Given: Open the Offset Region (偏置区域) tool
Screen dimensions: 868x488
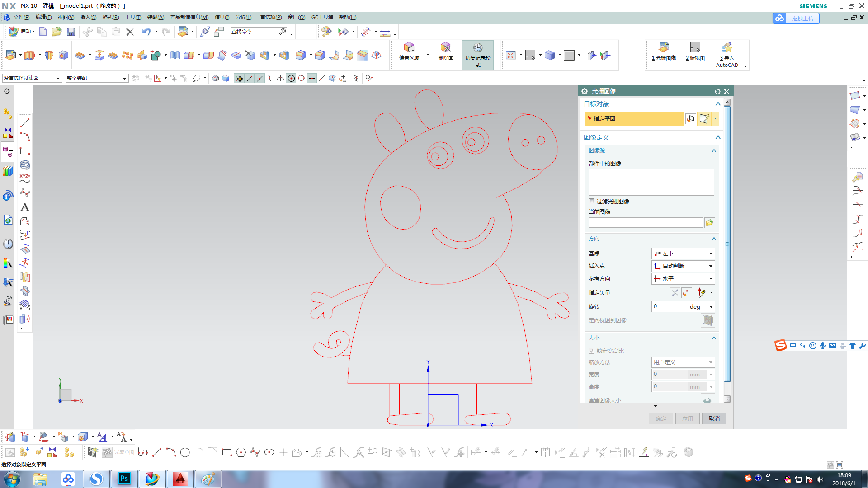Looking at the screenshot, I should pyautogui.click(x=409, y=52).
